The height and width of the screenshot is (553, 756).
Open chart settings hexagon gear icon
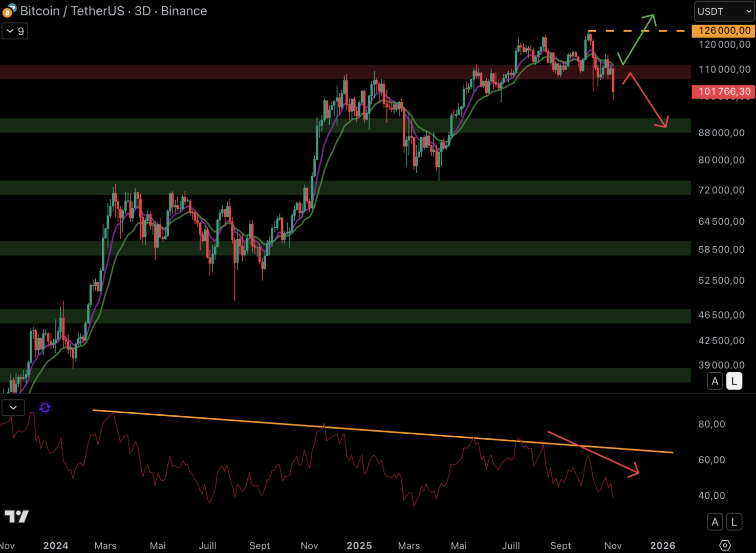pyautogui.click(x=725, y=545)
